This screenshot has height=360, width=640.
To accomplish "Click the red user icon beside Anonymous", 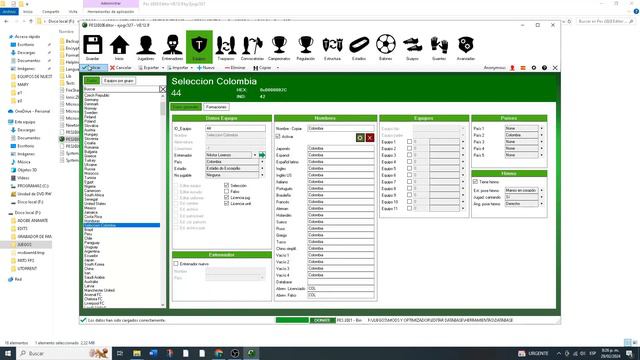I will tap(512, 68).
